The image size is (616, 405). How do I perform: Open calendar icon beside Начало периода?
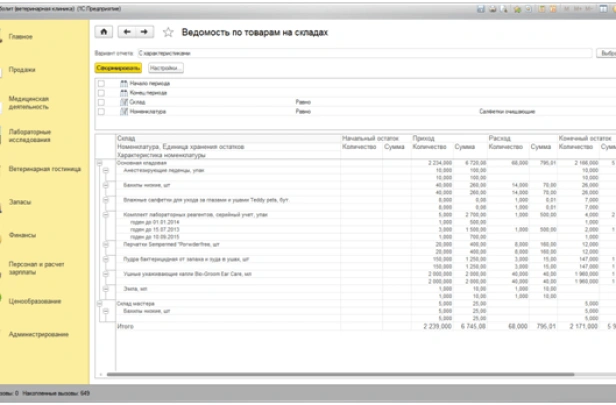124,83
